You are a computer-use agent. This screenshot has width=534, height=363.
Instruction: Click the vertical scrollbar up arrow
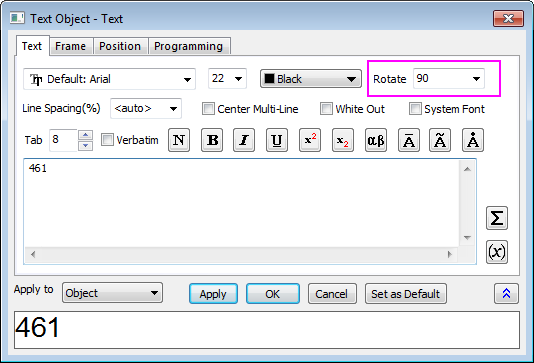[467, 169]
